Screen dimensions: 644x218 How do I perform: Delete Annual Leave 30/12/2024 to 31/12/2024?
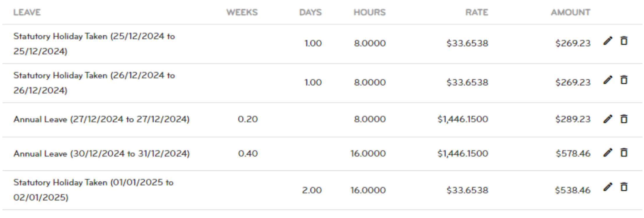tap(624, 152)
